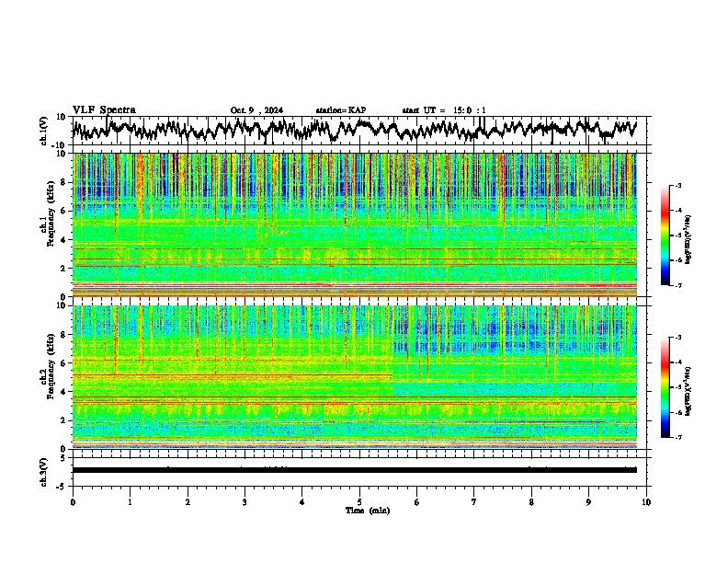Click the ch.2 spectrogram panel
This screenshot has width=728, height=563.
(x=355, y=377)
